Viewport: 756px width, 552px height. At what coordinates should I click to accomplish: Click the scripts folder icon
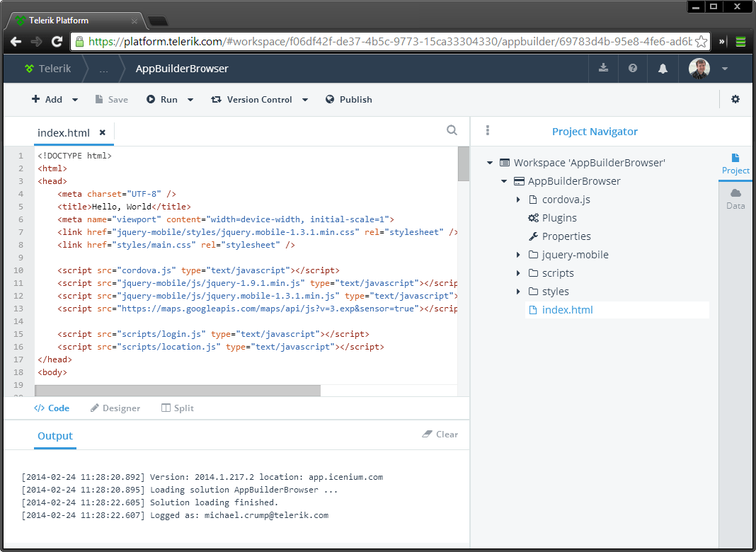click(533, 273)
